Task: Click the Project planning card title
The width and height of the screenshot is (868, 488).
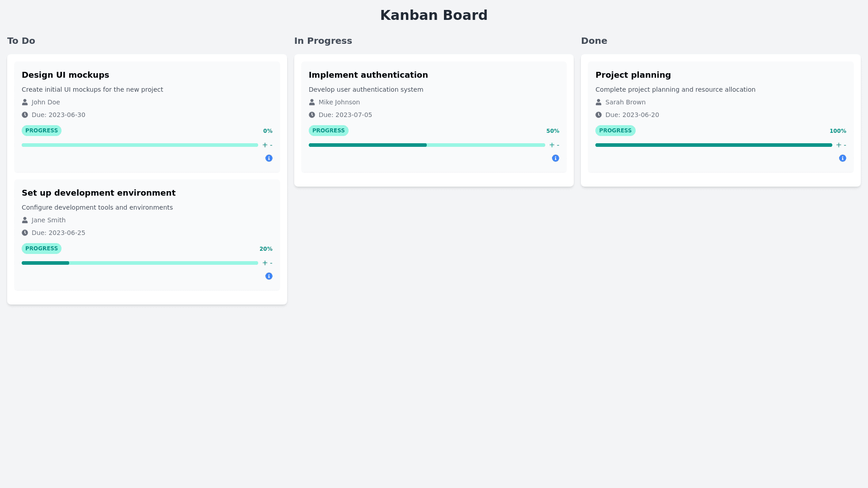Action: pyautogui.click(x=633, y=75)
